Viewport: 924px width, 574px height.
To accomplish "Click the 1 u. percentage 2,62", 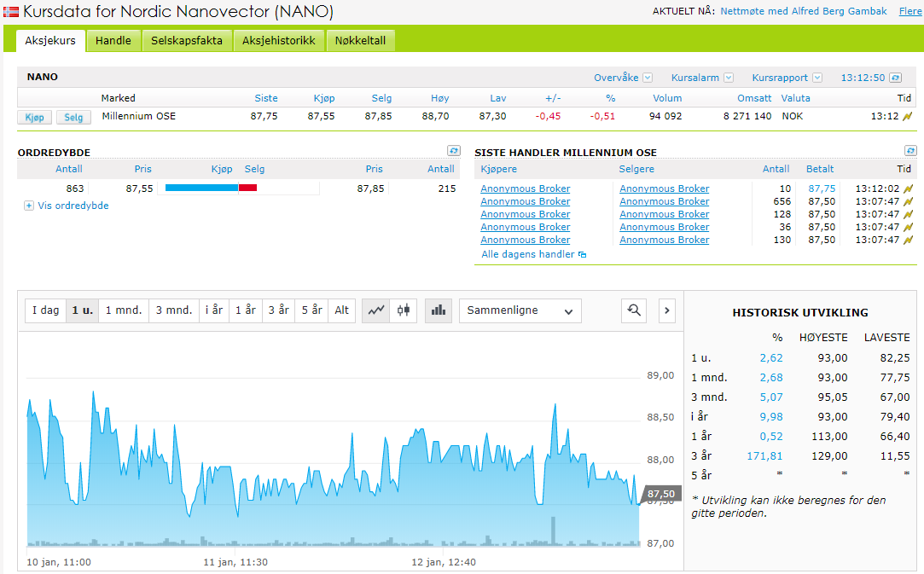I will click(770, 357).
